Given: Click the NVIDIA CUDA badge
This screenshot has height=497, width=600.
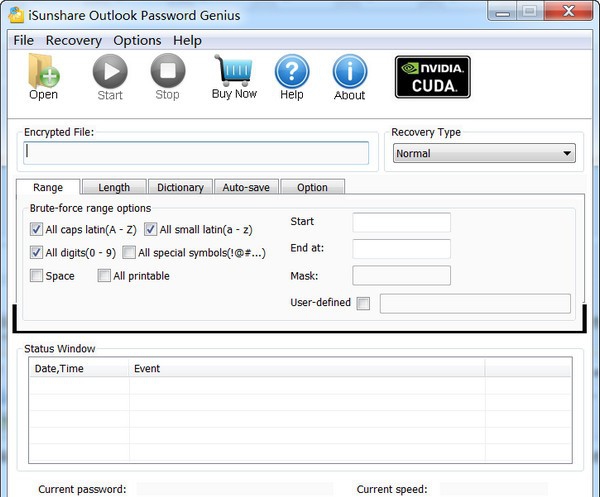Looking at the screenshot, I should [432, 76].
